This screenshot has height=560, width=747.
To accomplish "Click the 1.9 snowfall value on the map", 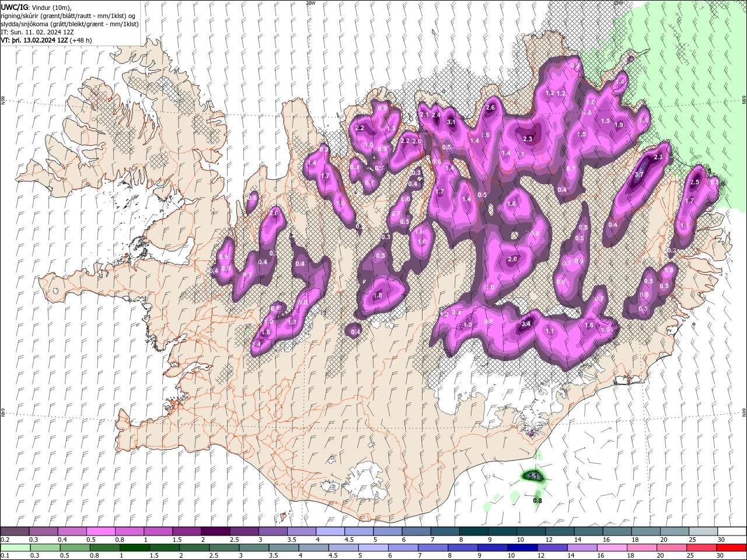I will (x=619, y=124).
